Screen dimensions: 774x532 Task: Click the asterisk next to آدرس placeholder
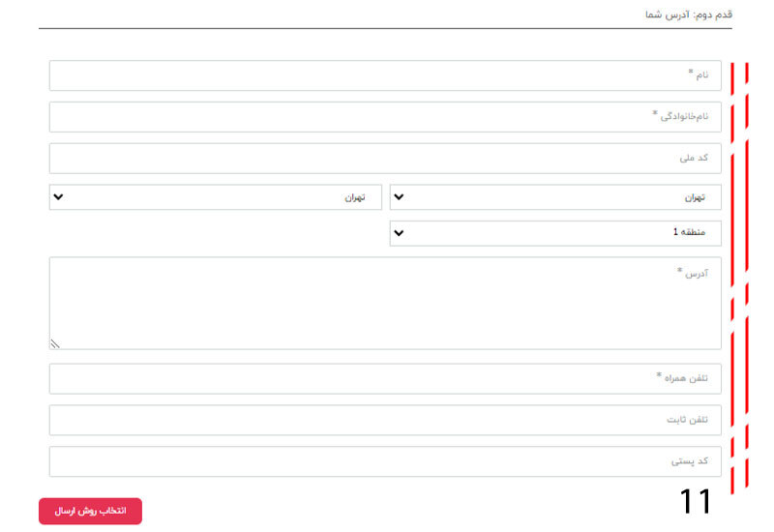[x=680, y=272]
